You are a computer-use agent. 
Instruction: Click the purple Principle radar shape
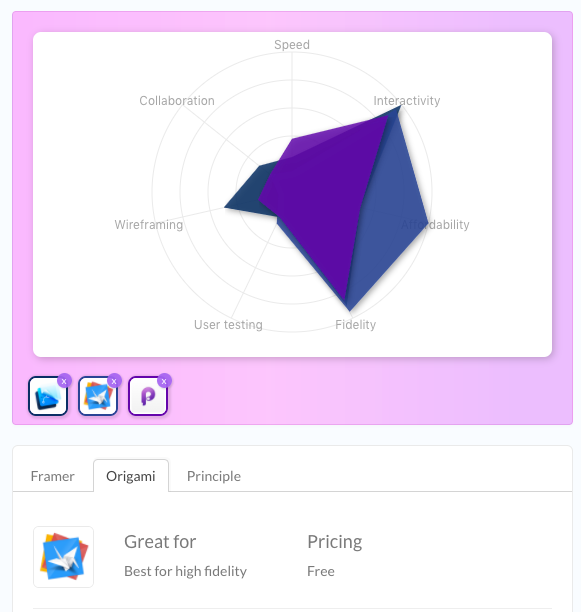324,195
